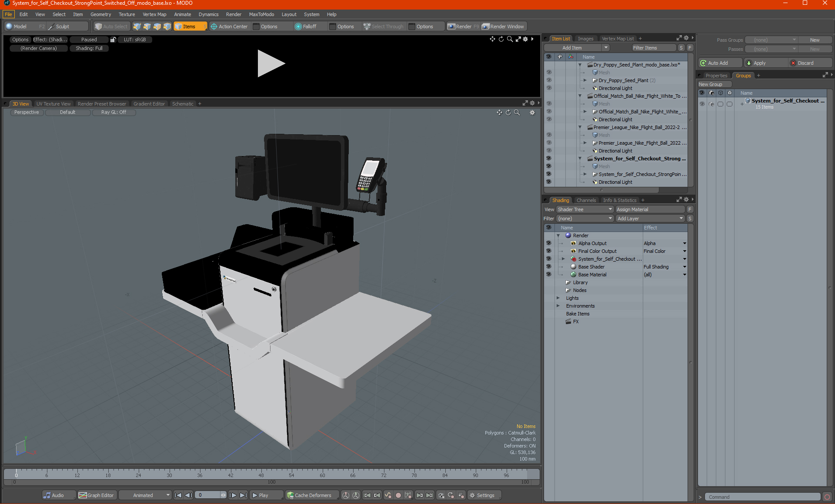The height and width of the screenshot is (504, 835).
Task: Expand Environments in Shader Tree
Action: [x=558, y=306]
